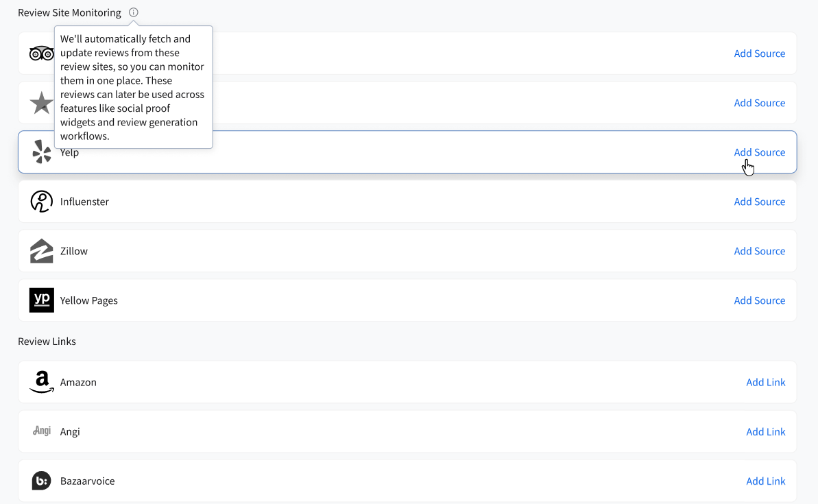Click the Influenster logo icon
818x504 pixels.
coord(42,202)
